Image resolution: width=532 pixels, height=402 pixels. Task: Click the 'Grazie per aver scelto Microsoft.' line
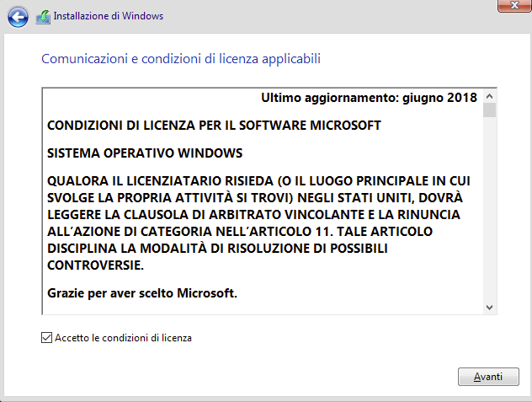tap(141, 293)
